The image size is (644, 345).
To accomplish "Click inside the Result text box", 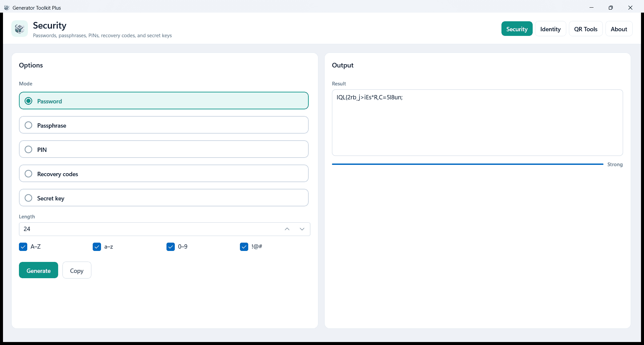I will click(477, 123).
